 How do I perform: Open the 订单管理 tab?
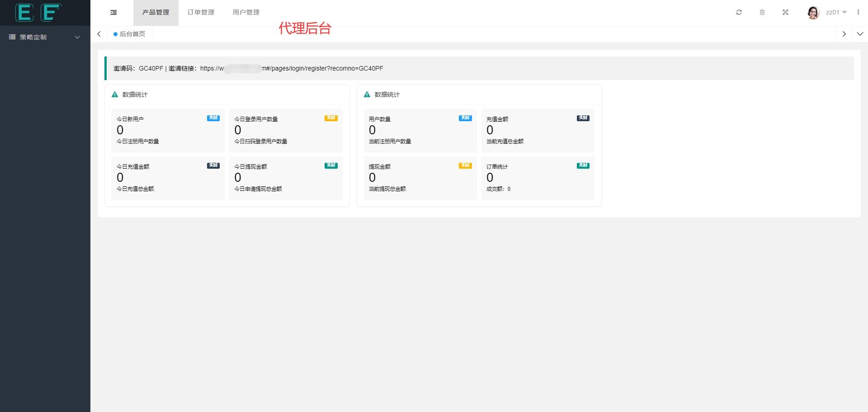pos(201,13)
